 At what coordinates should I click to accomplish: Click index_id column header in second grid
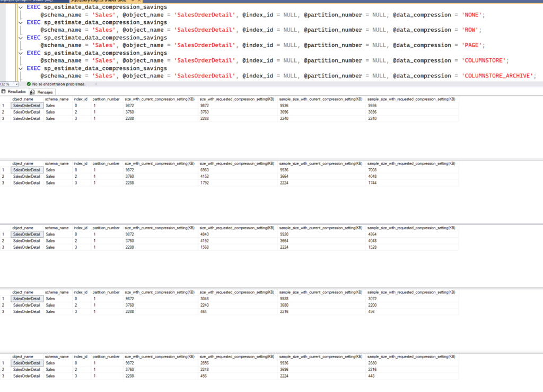coord(81,163)
